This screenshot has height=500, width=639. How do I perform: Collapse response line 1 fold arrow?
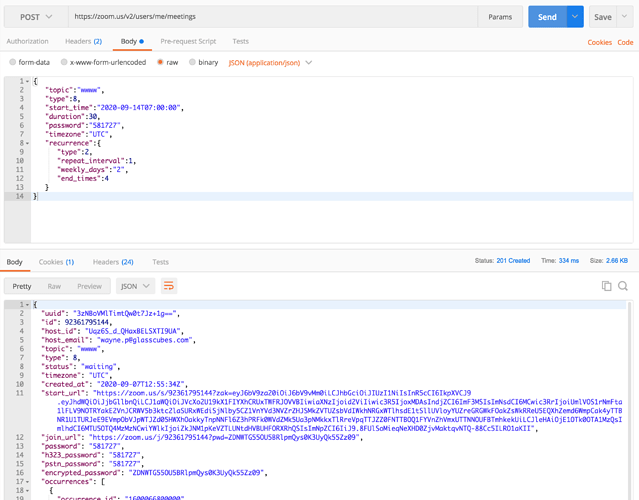tap(27, 304)
